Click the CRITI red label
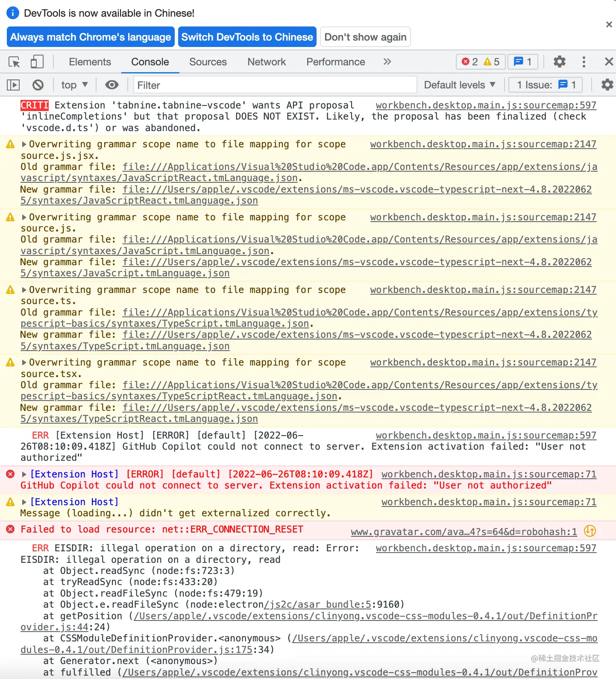616x679 pixels. point(35,105)
